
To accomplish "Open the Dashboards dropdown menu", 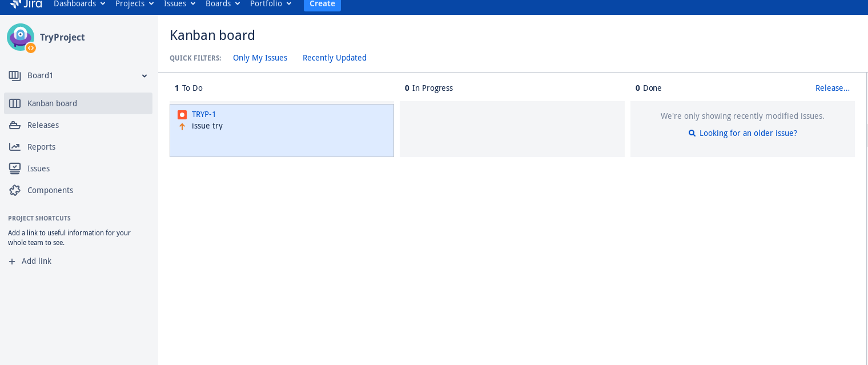I will coord(79,3).
